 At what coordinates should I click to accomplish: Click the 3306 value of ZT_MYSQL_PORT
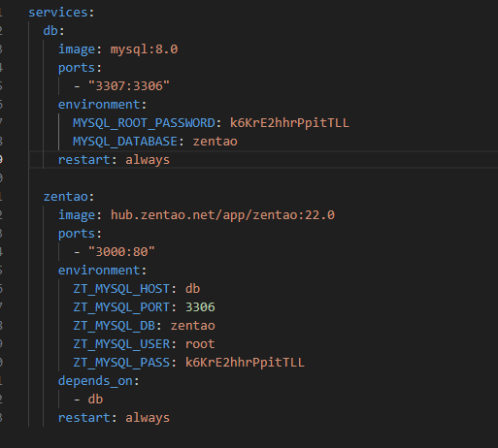tap(200, 307)
